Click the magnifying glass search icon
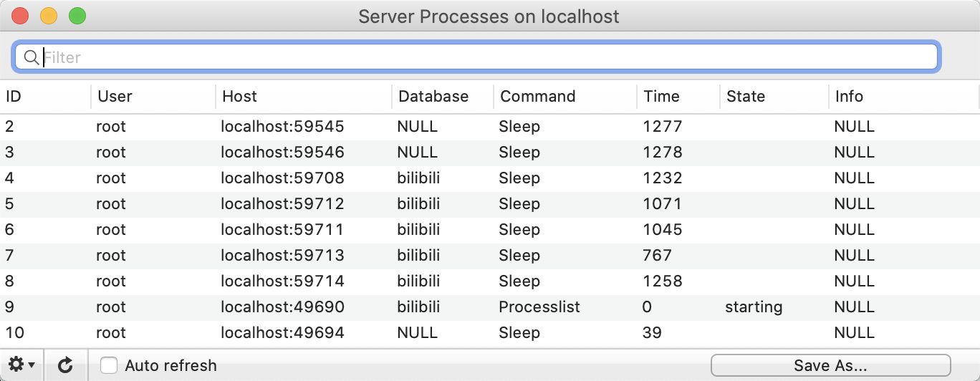 (x=31, y=57)
